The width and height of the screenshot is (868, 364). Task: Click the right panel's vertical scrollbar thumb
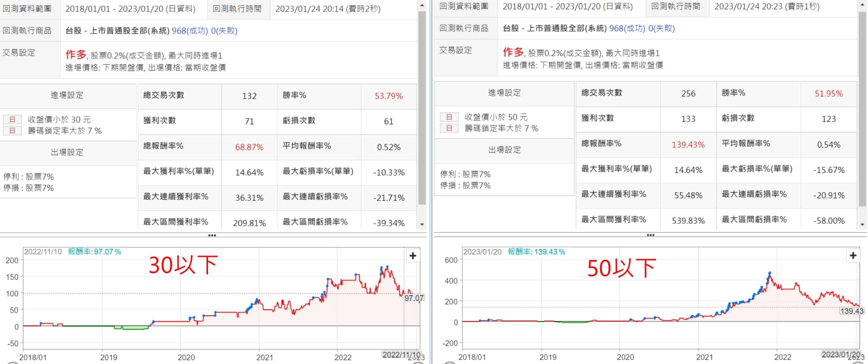point(862,107)
